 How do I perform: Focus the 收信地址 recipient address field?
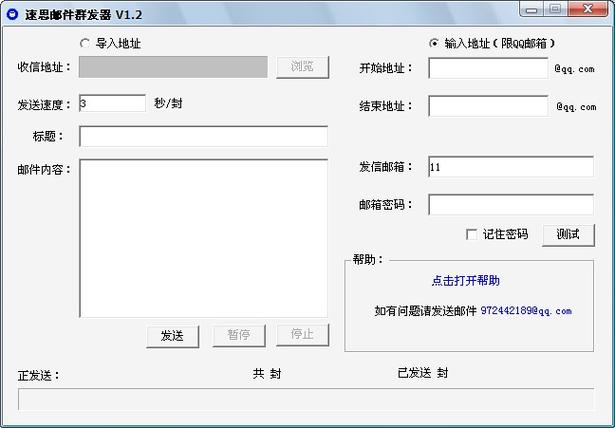coord(173,67)
